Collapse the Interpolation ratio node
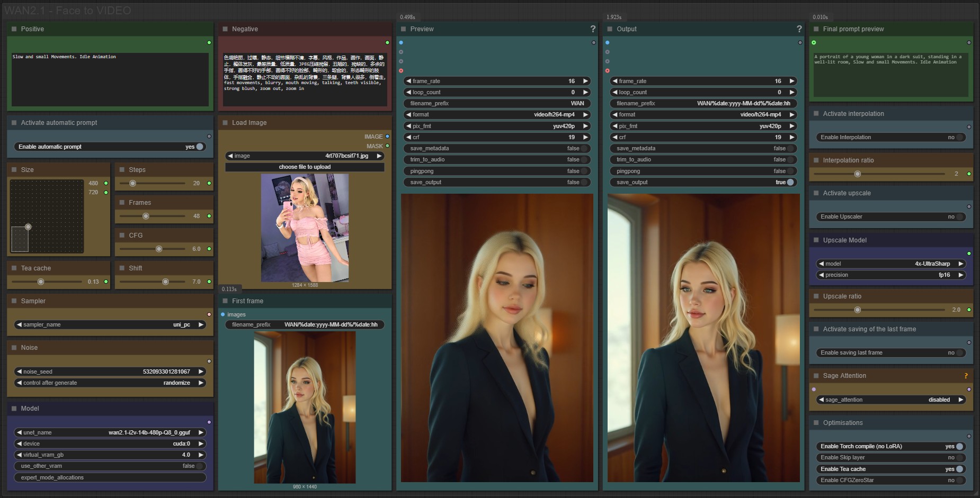 pos(816,160)
